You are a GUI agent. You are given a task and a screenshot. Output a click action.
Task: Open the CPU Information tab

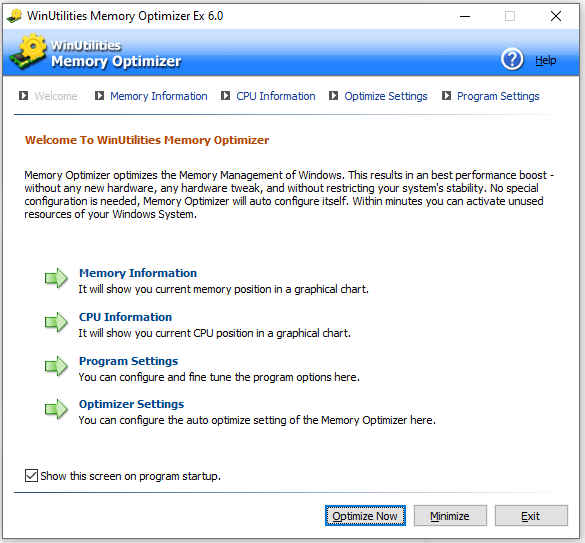coord(276,96)
